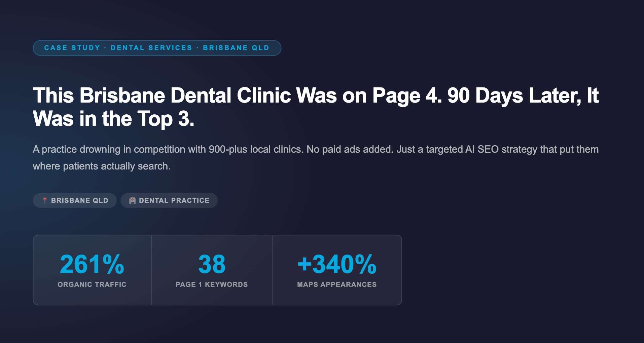This screenshot has height=343, width=644.
Task: Select the DENTAL PRACTICE tag label
Action: point(174,200)
